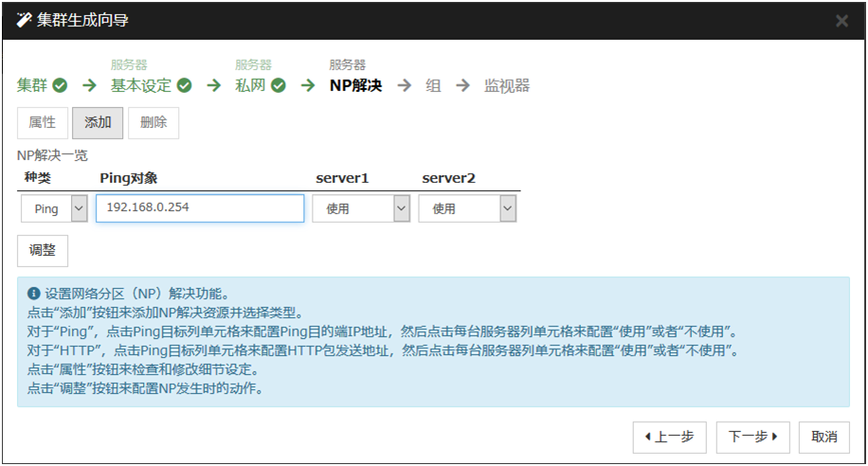Screen dimensions: 868x466
Task: Click the info icon in the help panel
Action: (34, 294)
